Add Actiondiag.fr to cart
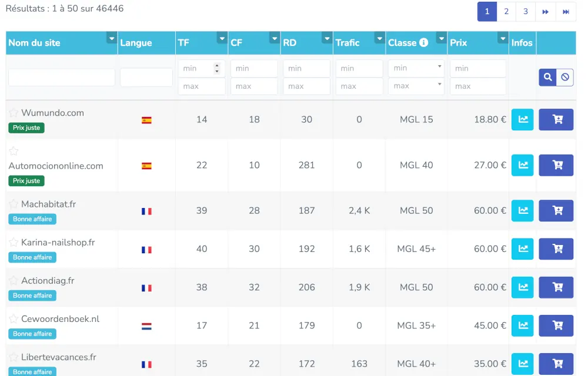This screenshot has height=376, width=588. pyautogui.click(x=556, y=287)
